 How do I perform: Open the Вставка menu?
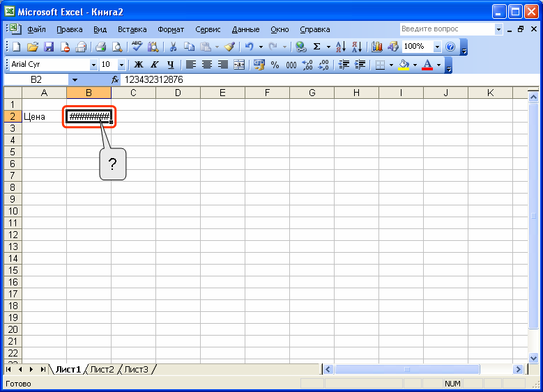click(x=132, y=29)
